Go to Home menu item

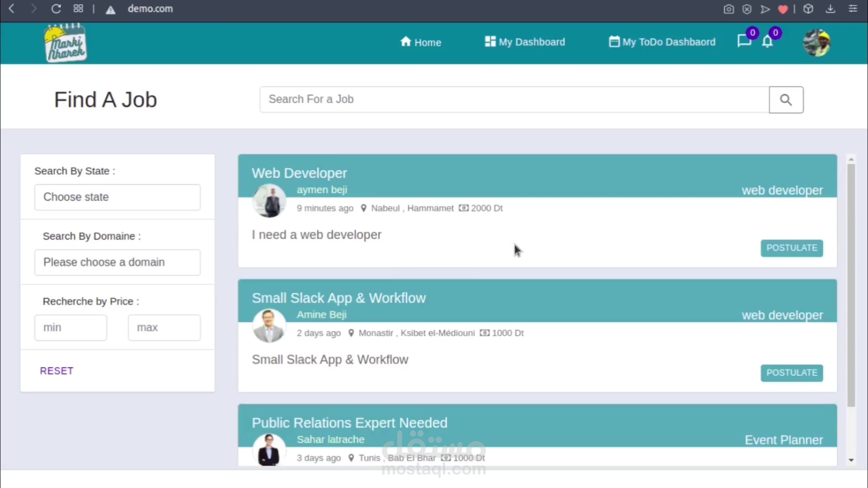coord(420,42)
